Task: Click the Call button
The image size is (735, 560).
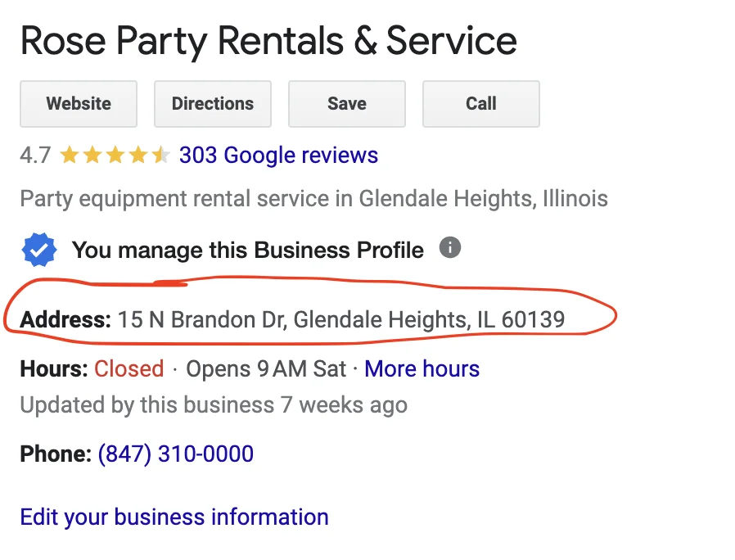Action: tap(481, 104)
